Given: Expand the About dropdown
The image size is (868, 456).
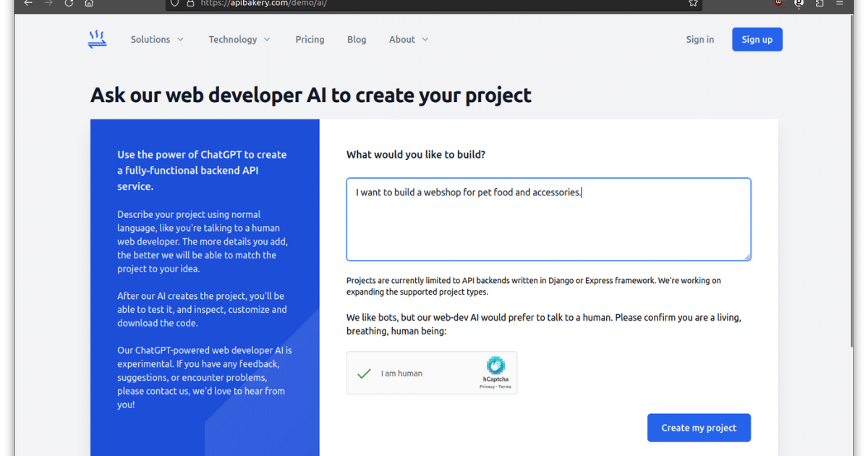Looking at the screenshot, I should tap(408, 39).
